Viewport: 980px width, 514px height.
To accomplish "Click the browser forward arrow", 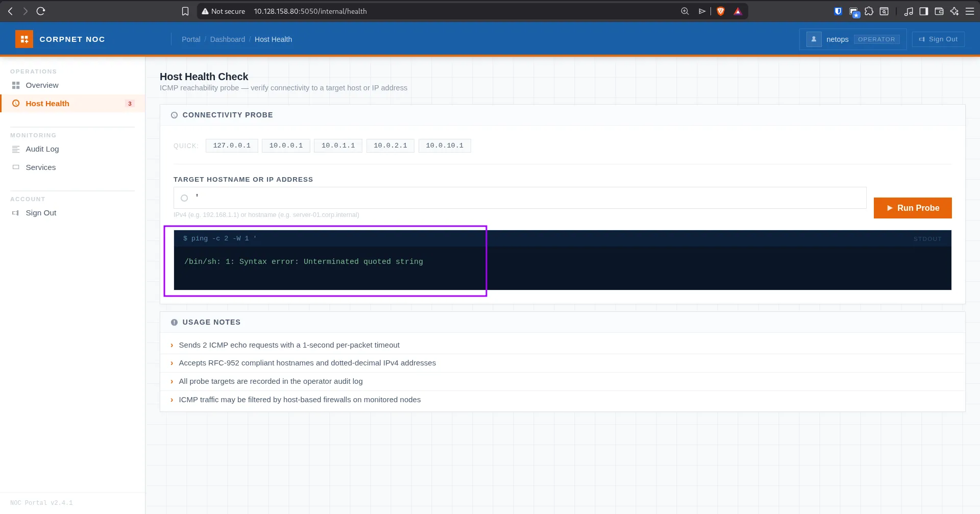I will coord(26,11).
